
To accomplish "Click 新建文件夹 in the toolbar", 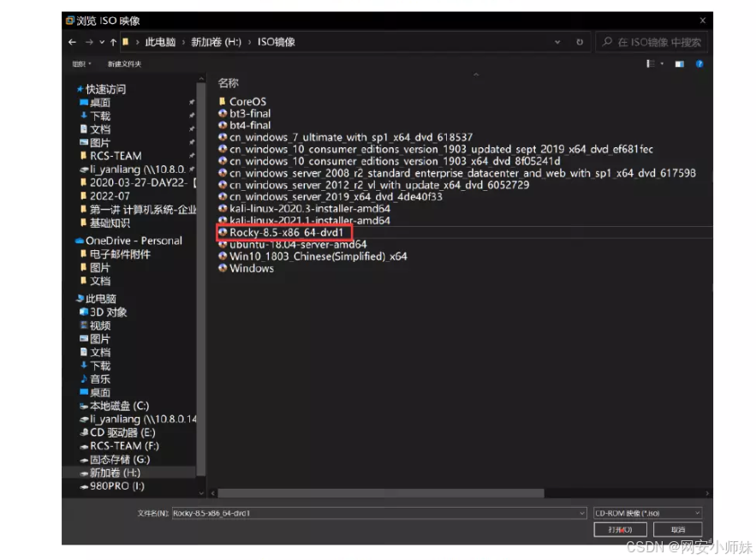I will [x=124, y=64].
